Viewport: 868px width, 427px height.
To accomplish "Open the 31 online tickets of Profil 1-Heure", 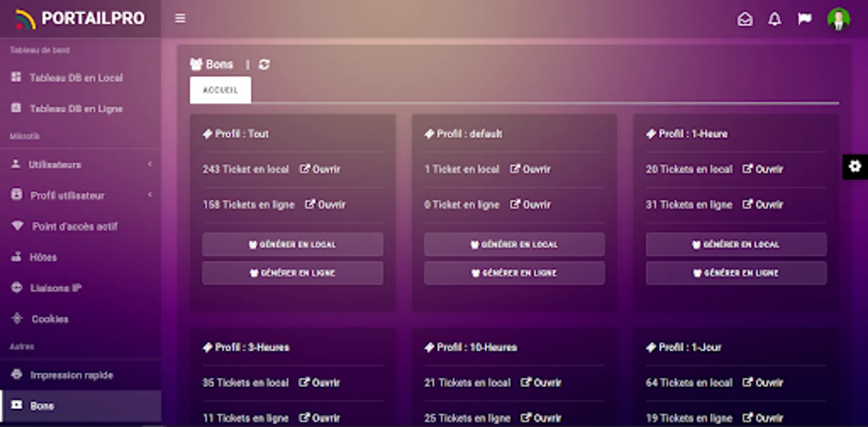I will tap(763, 204).
